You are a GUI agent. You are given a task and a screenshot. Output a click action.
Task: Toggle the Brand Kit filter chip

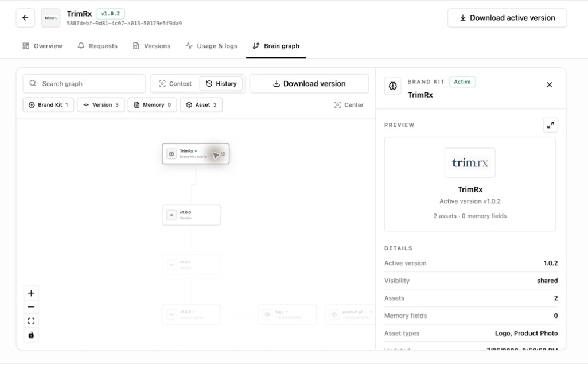click(48, 104)
